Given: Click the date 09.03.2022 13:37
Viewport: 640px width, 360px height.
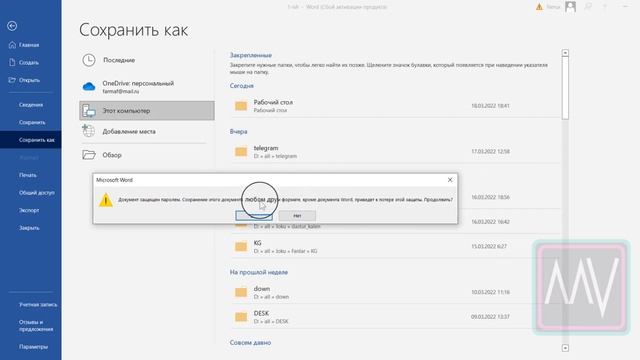Looking at the screenshot, I should point(490,317).
